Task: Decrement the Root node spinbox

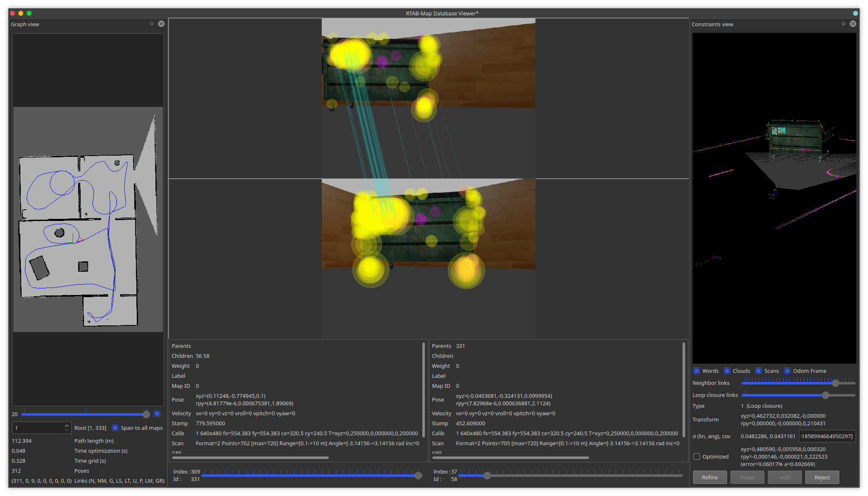Action: (67, 430)
